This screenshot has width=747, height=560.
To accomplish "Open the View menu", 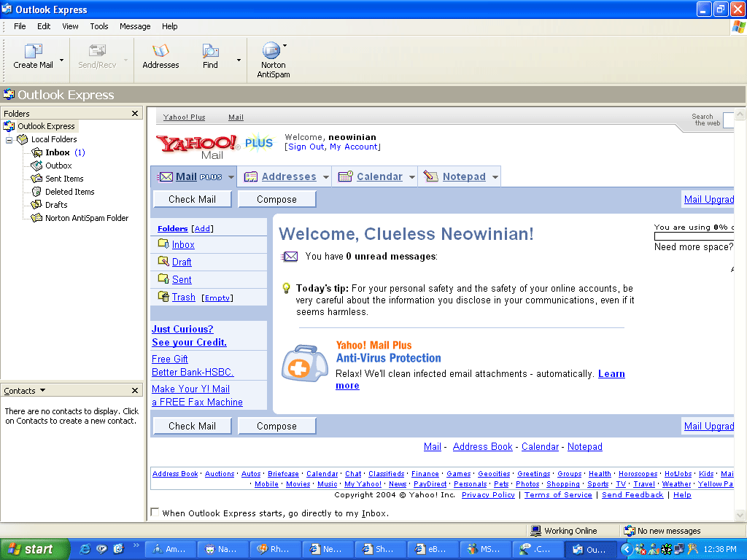I will pyautogui.click(x=70, y=26).
